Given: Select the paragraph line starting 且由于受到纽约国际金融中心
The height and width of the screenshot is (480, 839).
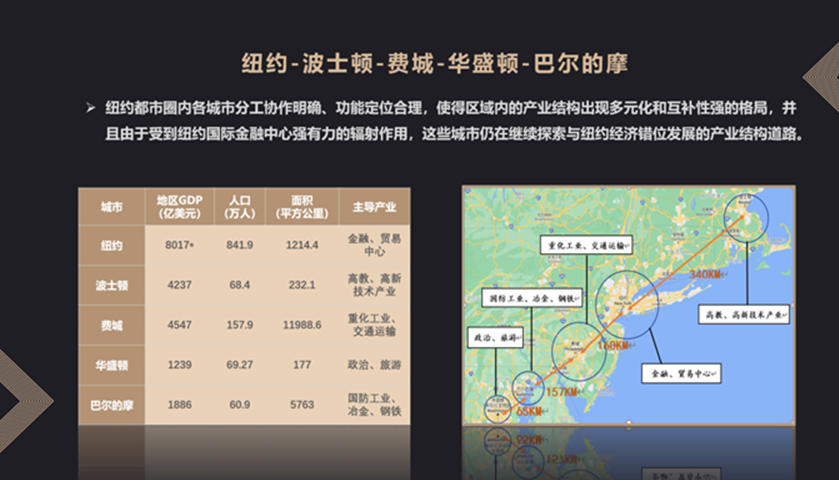Looking at the screenshot, I should click(454, 133).
